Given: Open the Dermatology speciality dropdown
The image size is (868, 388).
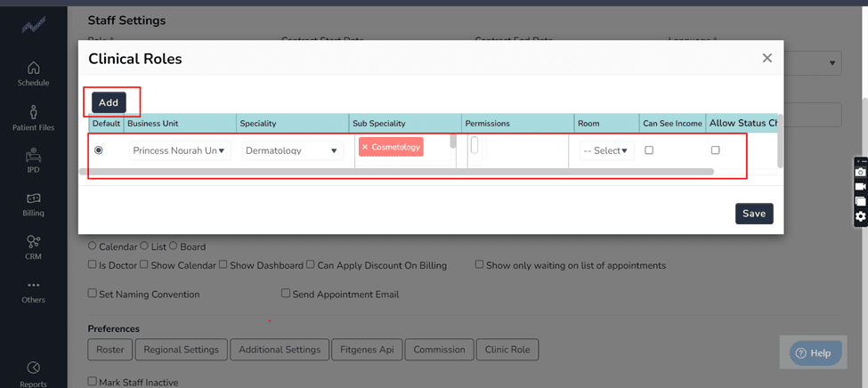Looking at the screenshot, I should (x=292, y=151).
